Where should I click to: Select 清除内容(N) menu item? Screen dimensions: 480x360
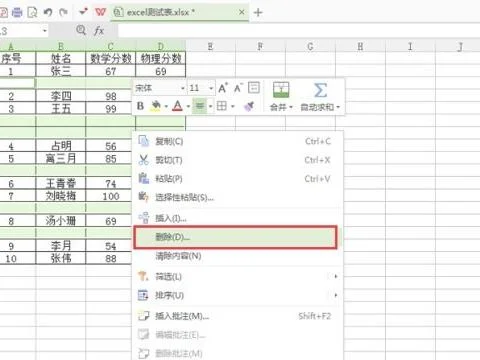click(x=237, y=256)
